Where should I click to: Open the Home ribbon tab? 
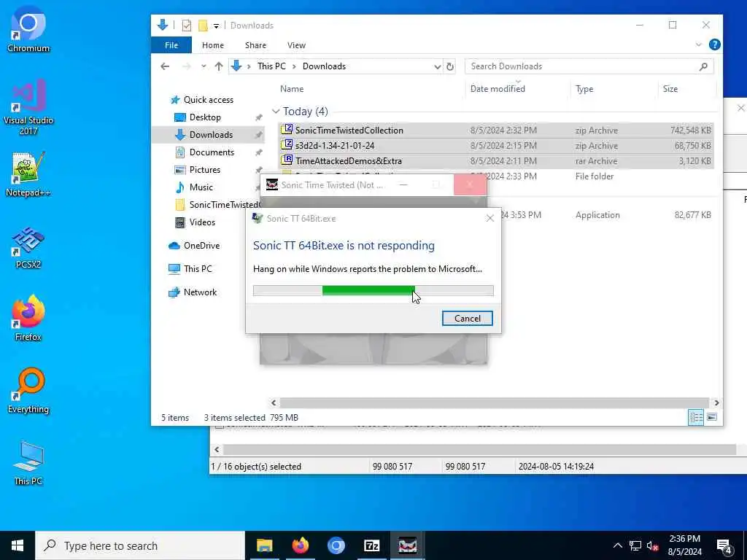tap(213, 45)
